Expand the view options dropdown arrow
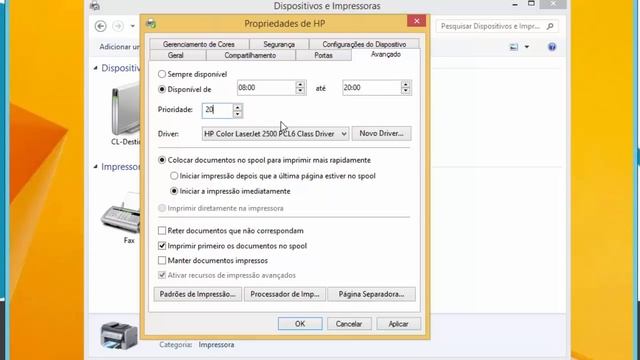This screenshot has width=640, height=360. 527,47
